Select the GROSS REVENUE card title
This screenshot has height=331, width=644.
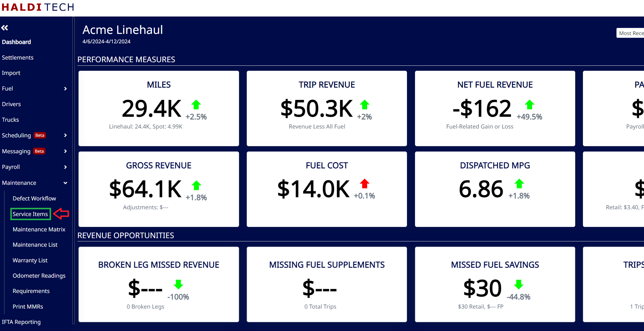(x=159, y=165)
